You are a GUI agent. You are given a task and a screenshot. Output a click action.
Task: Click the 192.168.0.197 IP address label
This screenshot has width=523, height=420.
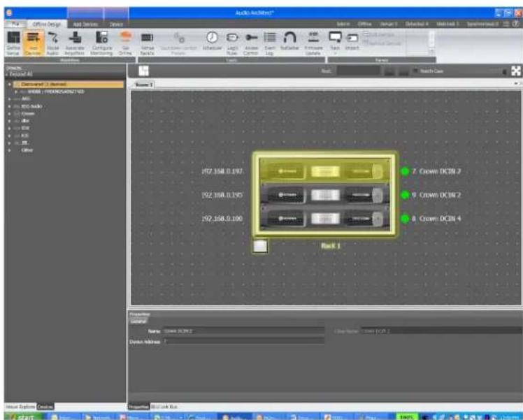click(x=222, y=171)
